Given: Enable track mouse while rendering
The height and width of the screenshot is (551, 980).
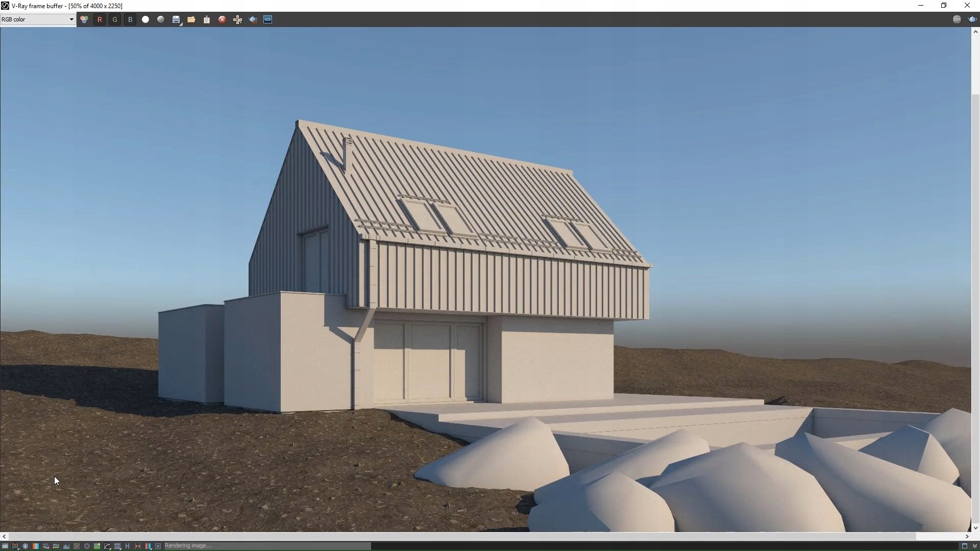Looking at the screenshot, I should pos(237,19).
